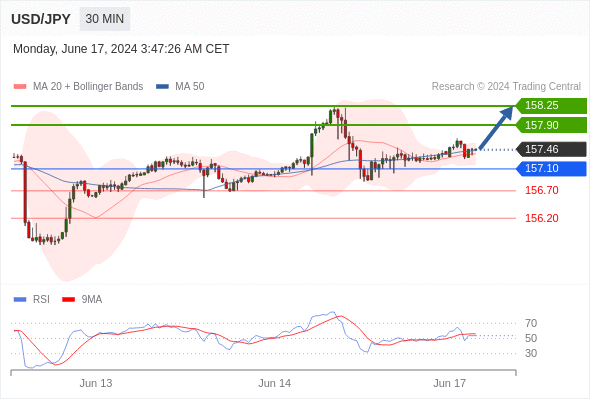Select the chart timestamp 'Monday, June 17, 2024 3:47:26 AM CET'
This screenshot has width=590, height=400.
tap(121, 49)
